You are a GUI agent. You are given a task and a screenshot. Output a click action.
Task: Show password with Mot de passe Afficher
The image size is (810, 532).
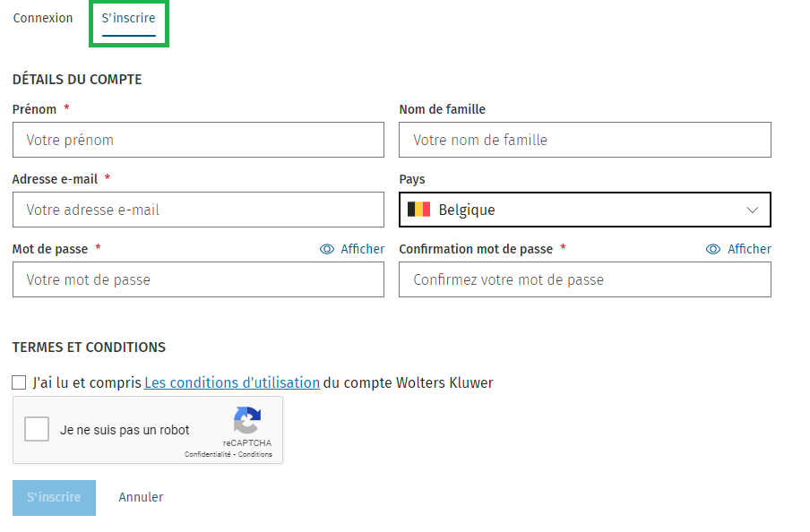click(352, 249)
